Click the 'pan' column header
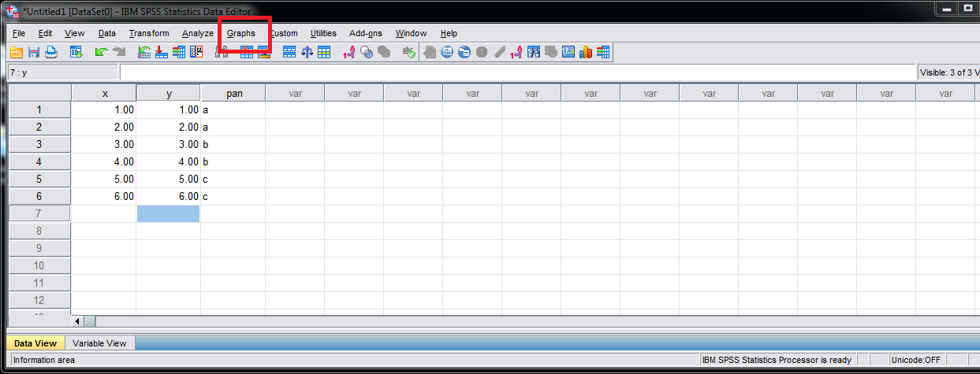 pos(233,93)
